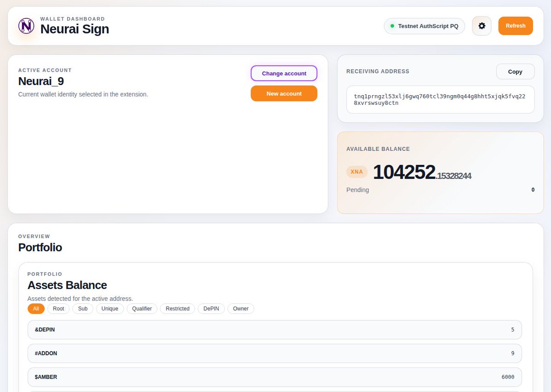Click the XNA currency badge
Screen dimensions: 551x392
tap(357, 172)
